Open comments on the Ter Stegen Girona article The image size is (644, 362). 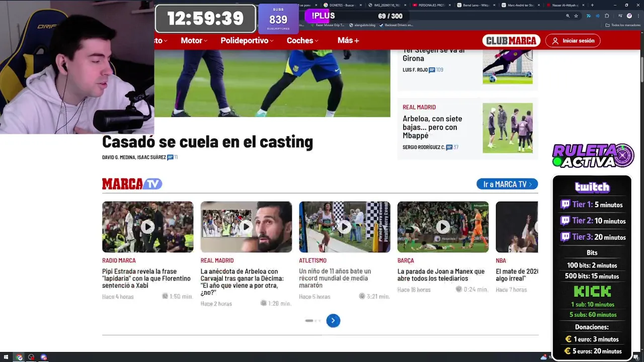click(436, 70)
